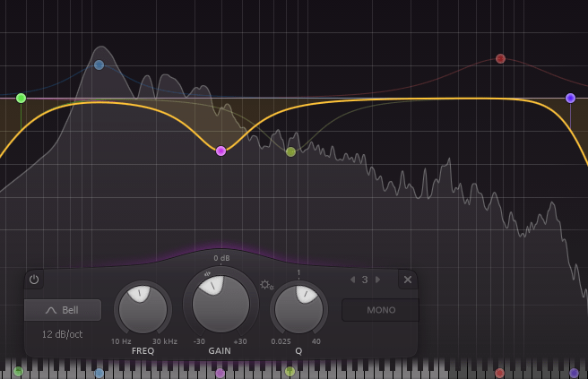Screen dimensions: 588x379
Task: Select the red EQ band node
Action: click(x=500, y=59)
